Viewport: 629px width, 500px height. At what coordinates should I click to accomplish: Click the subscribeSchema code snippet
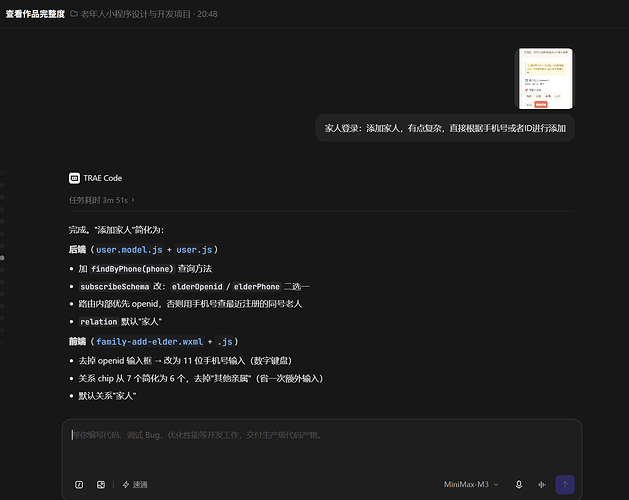[x=115, y=287]
